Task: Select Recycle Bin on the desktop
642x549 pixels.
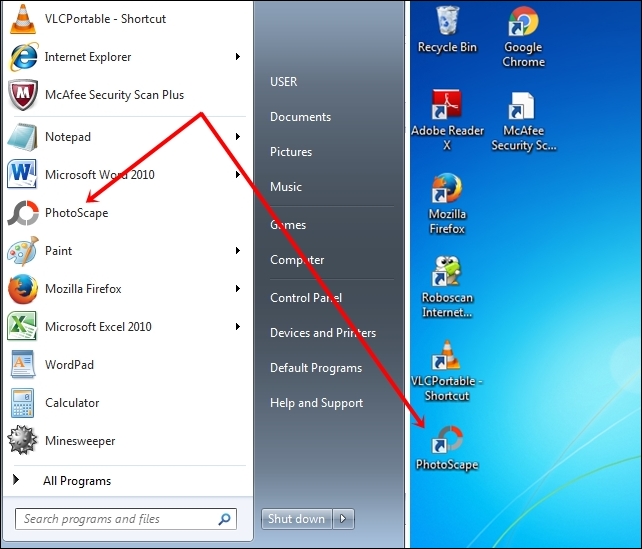Action: click(x=447, y=30)
